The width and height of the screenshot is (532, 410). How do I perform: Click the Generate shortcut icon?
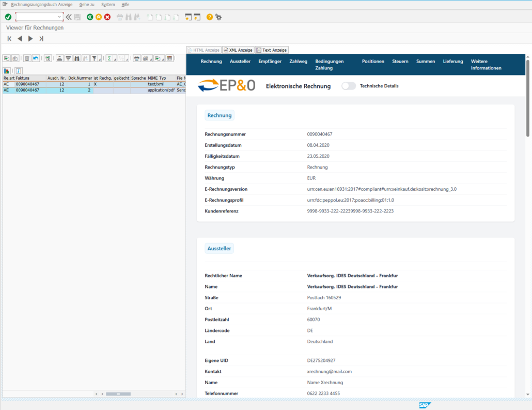(197, 17)
